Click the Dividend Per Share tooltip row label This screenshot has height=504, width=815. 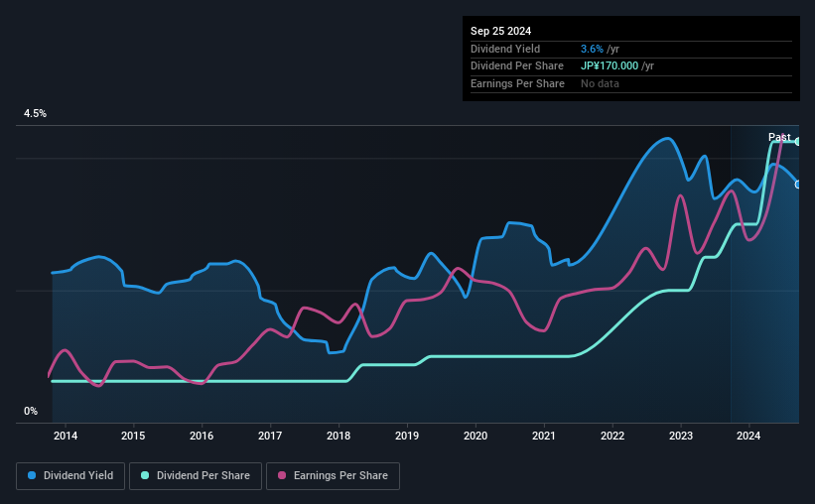[516, 66]
